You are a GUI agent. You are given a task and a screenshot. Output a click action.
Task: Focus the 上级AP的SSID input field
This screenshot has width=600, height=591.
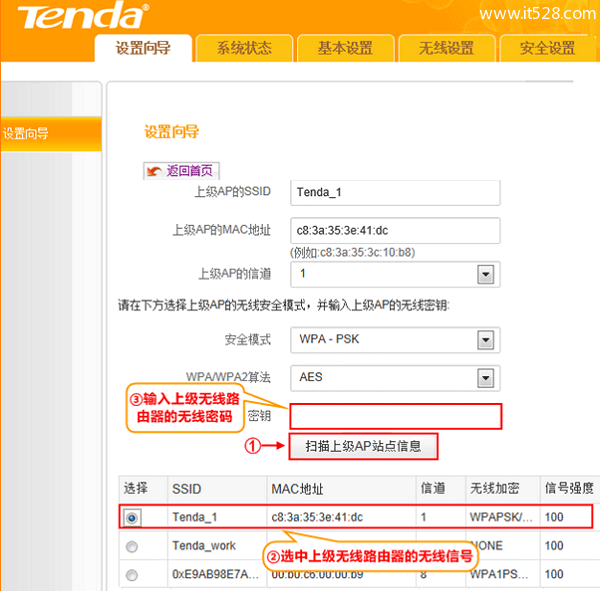point(395,193)
